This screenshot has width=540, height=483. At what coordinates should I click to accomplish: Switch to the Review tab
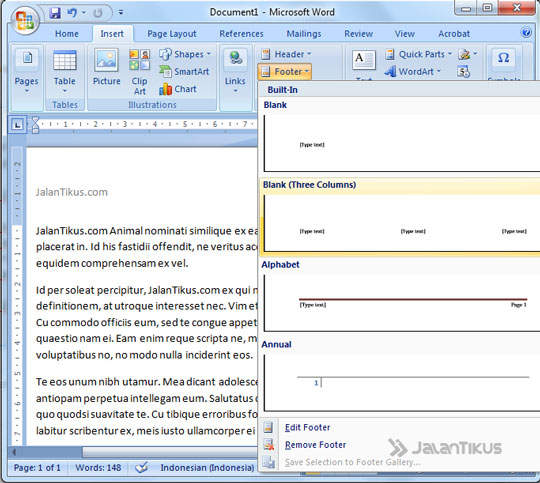[x=359, y=34]
